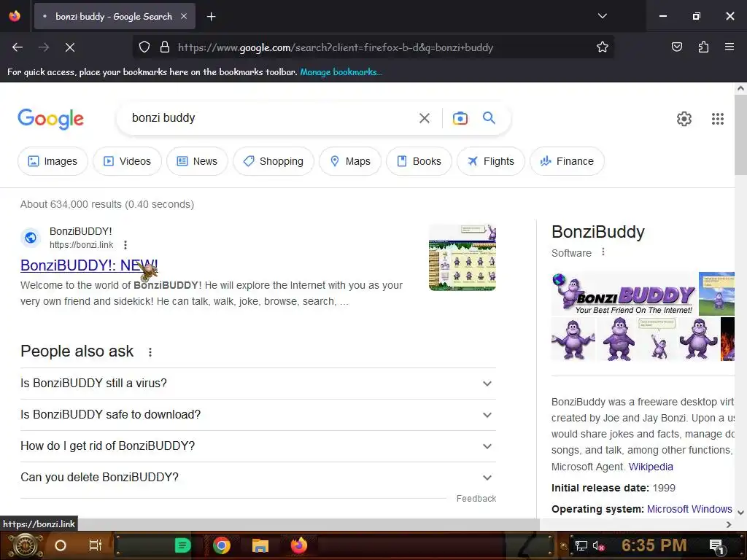Screen dimensions: 747x560
Task: Click the bonzi.link globe favicon
Action: [31, 237]
